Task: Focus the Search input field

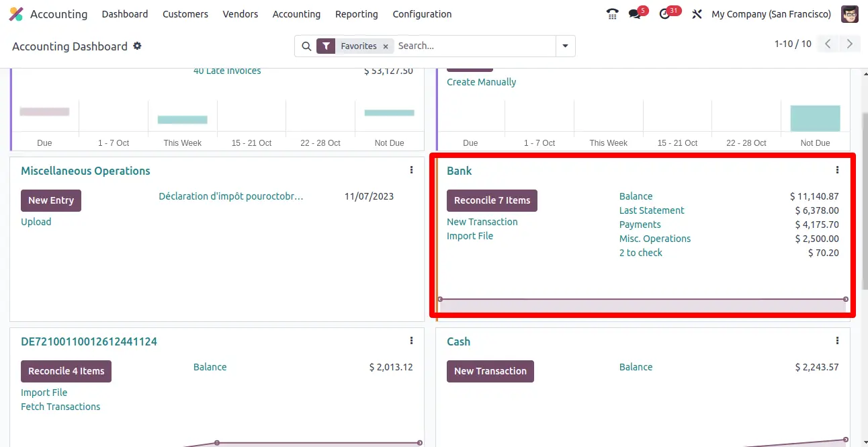Action: tap(474, 46)
